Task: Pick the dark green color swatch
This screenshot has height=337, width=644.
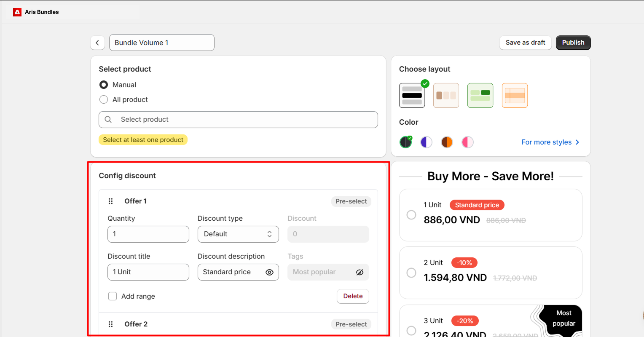Action: [x=405, y=142]
